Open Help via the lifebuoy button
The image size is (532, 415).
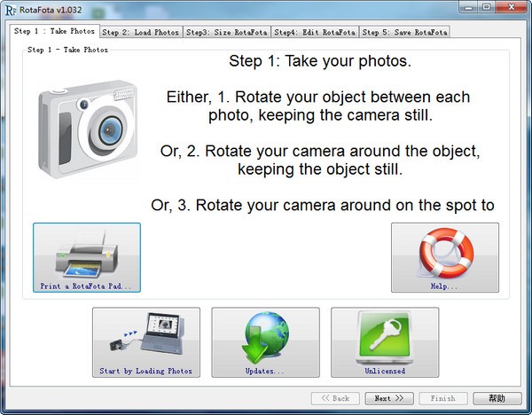tap(445, 257)
